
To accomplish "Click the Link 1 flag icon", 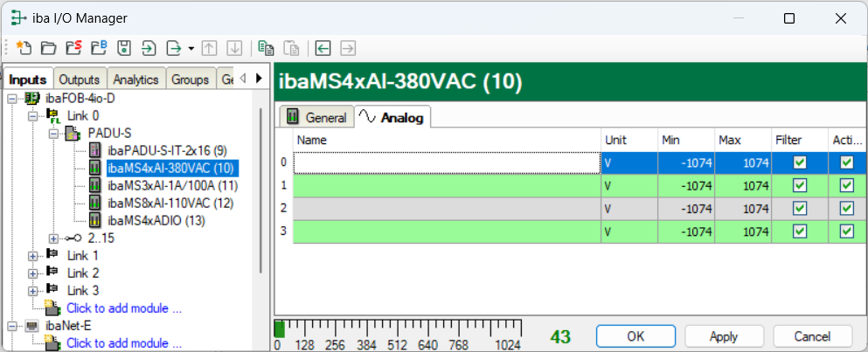I will 54,255.
